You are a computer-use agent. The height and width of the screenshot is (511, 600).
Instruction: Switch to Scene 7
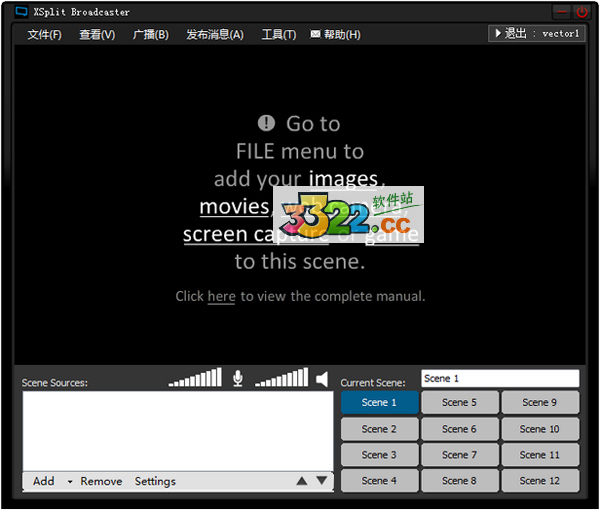tap(460, 455)
